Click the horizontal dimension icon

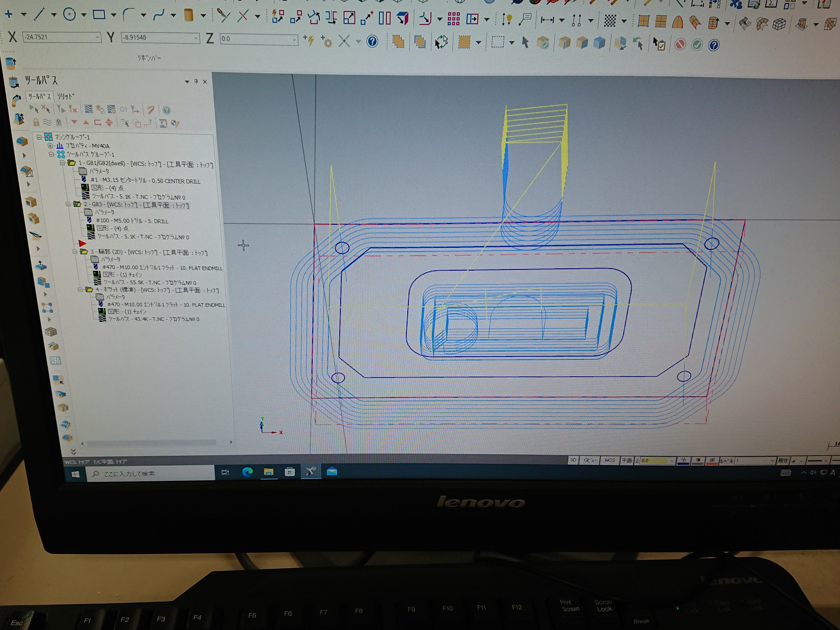point(547,20)
